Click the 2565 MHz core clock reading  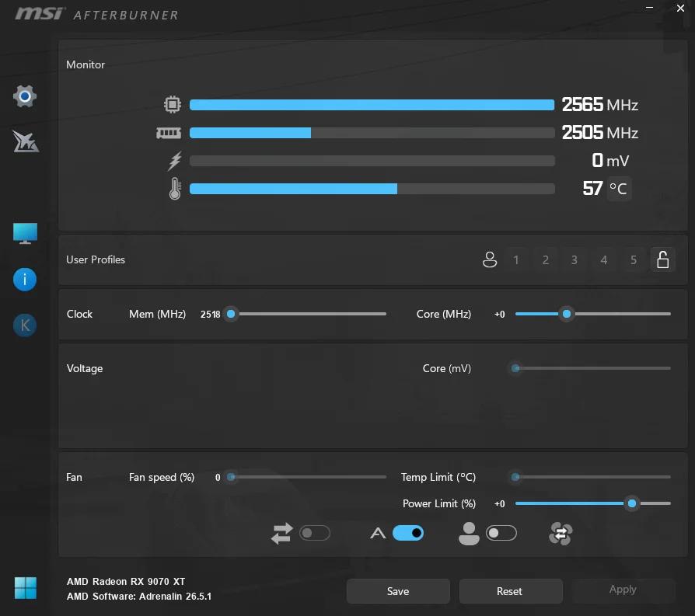pos(599,105)
